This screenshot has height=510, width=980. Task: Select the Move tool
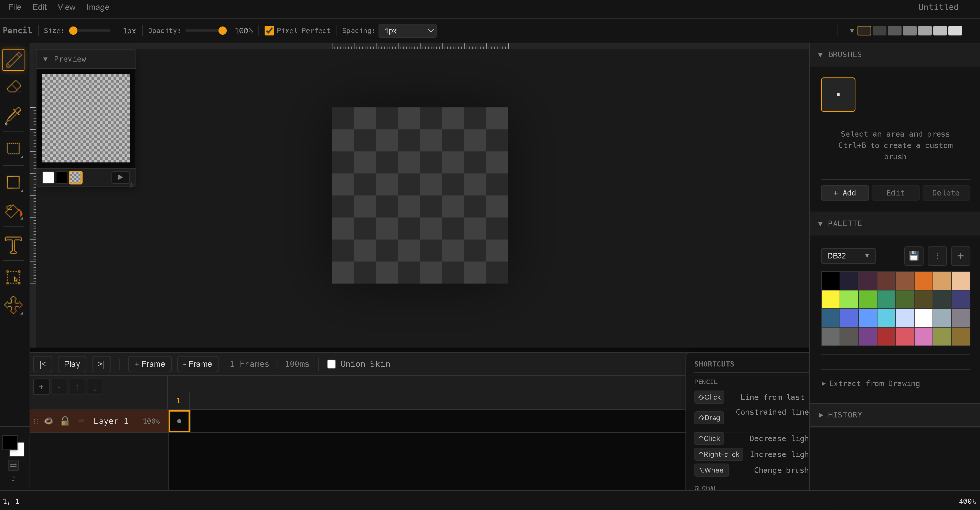coord(14,305)
